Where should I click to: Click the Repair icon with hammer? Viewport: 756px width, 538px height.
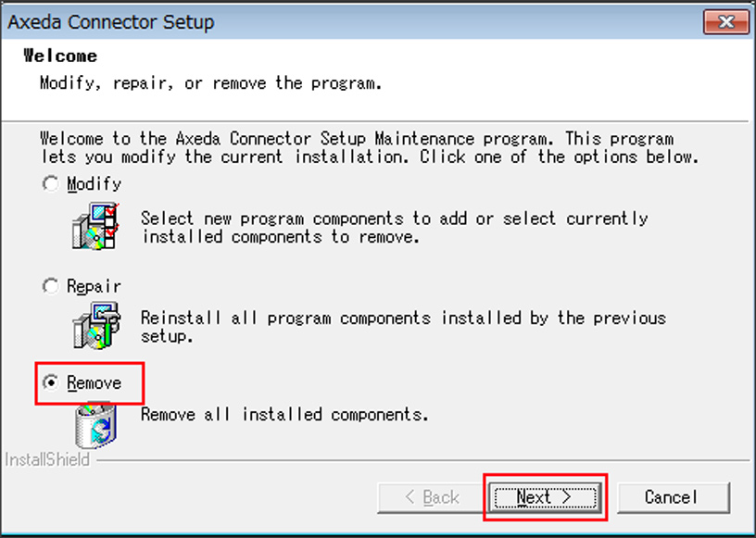coord(95,325)
